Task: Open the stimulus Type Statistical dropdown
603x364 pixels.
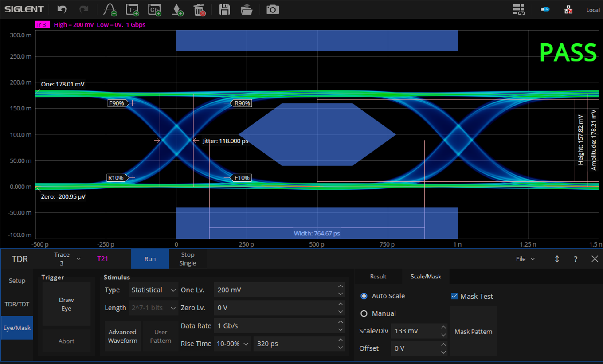Action: (x=153, y=290)
